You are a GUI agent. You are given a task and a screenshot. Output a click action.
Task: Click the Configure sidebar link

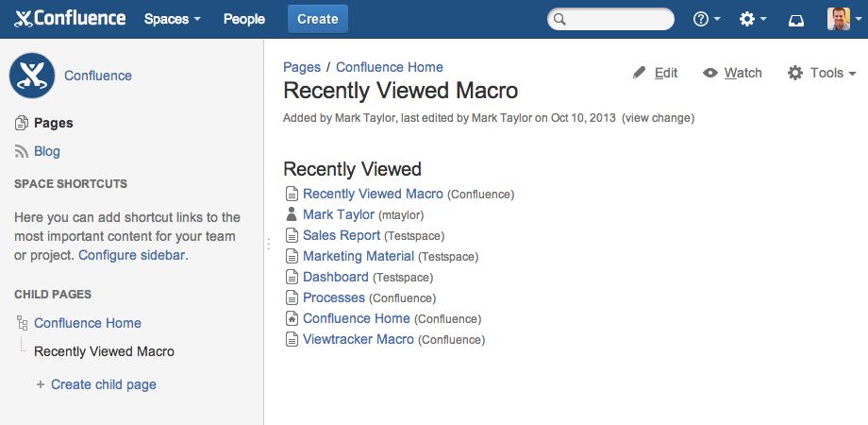(132, 255)
